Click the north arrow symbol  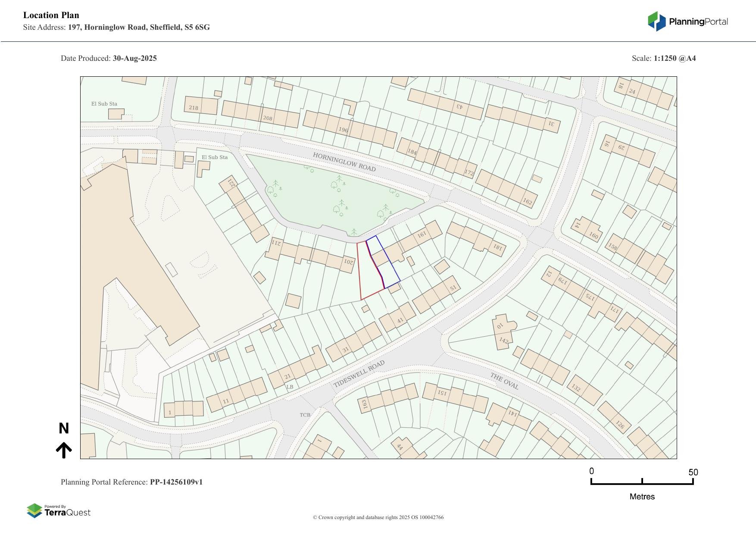click(x=64, y=450)
